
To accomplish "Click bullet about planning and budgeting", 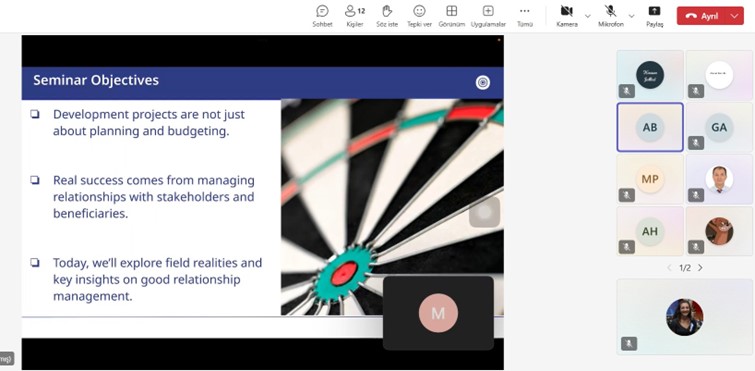I will click(149, 123).
